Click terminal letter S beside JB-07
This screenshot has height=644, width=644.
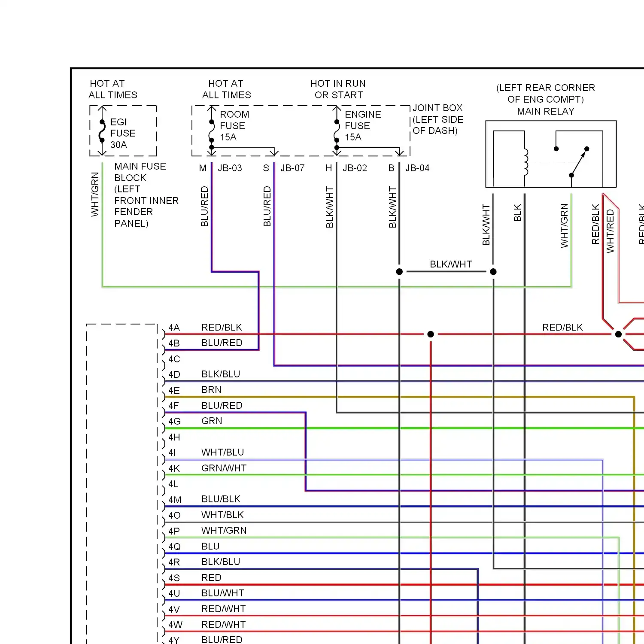pyautogui.click(x=266, y=168)
